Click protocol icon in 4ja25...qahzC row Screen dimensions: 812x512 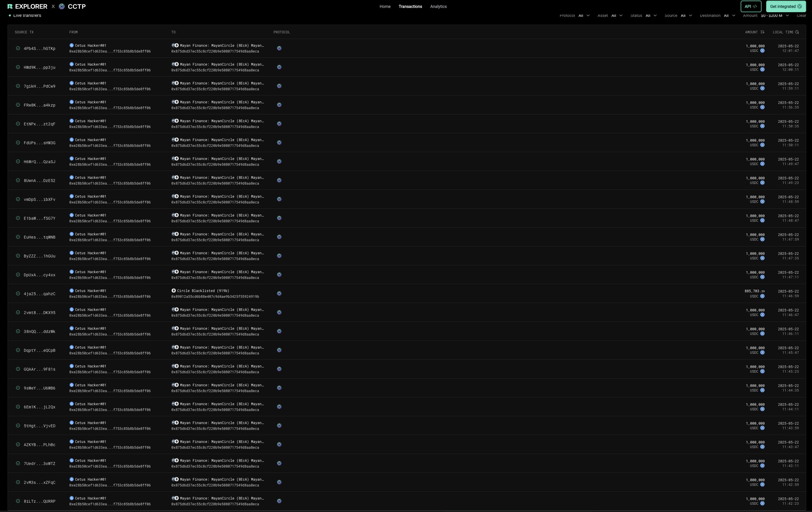pyautogui.click(x=279, y=294)
